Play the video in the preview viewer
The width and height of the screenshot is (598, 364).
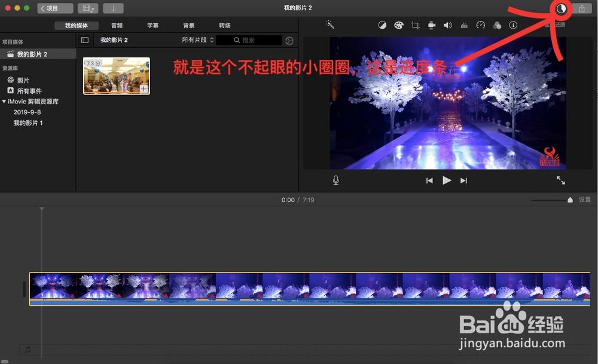pos(447,180)
